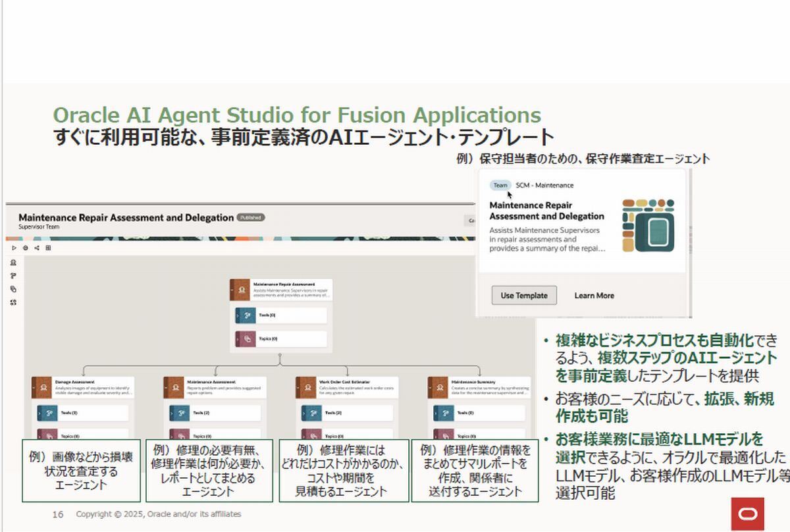Select the tools icon in the left sidebar
790x532 pixels.
click(13, 276)
